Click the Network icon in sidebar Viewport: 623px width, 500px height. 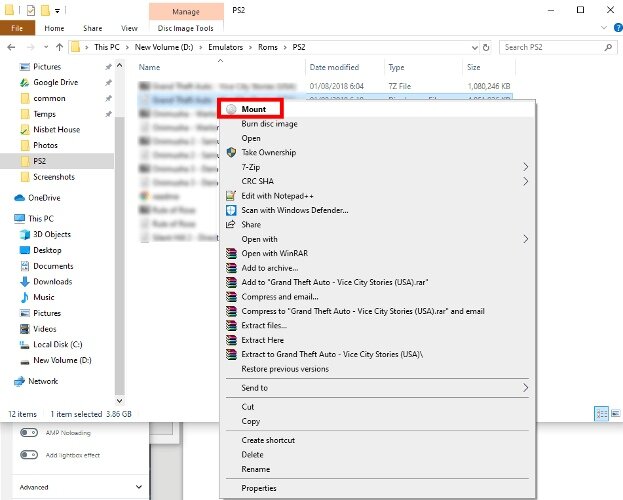tap(19, 382)
